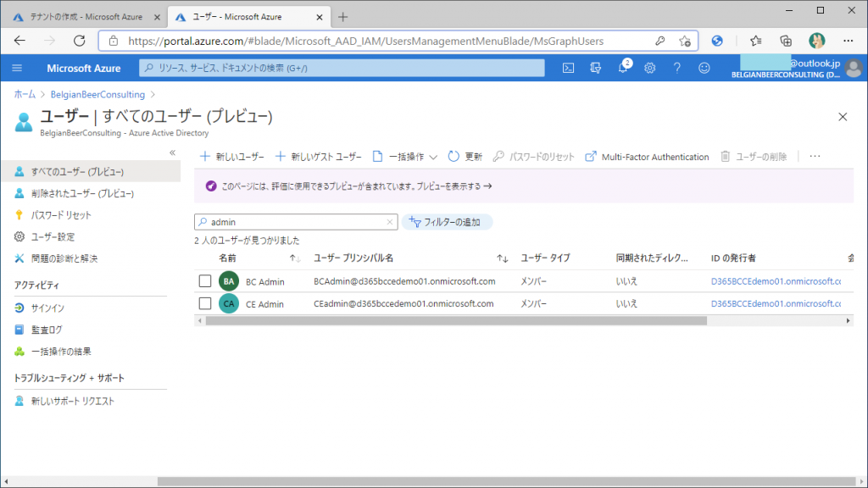The width and height of the screenshot is (868, 488).
Task: Open the account avatar menu
Action: (854, 68)
